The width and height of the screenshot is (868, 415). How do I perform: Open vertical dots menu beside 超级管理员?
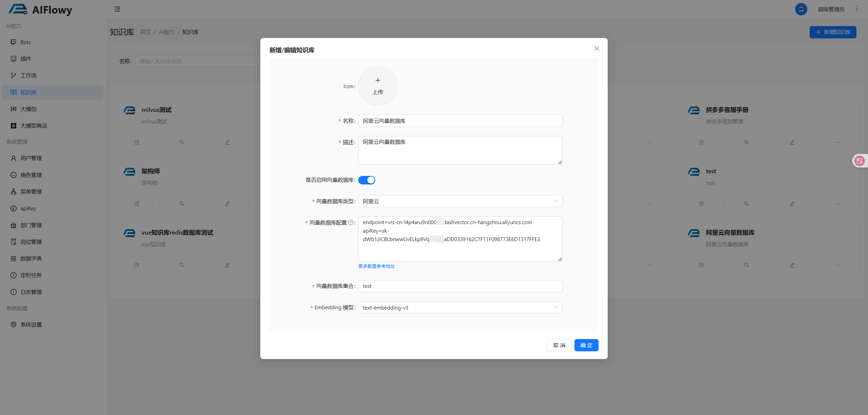coord(856,9)
